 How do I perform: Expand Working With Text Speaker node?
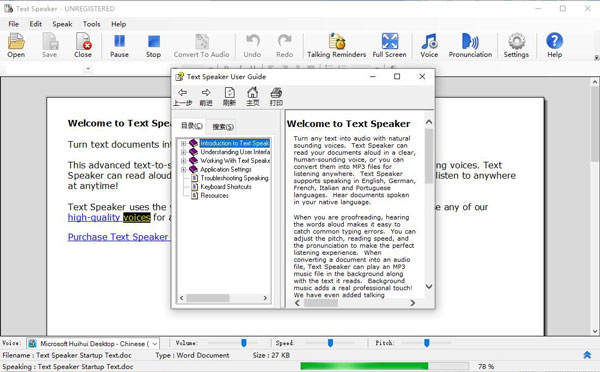tap(183, 161)
